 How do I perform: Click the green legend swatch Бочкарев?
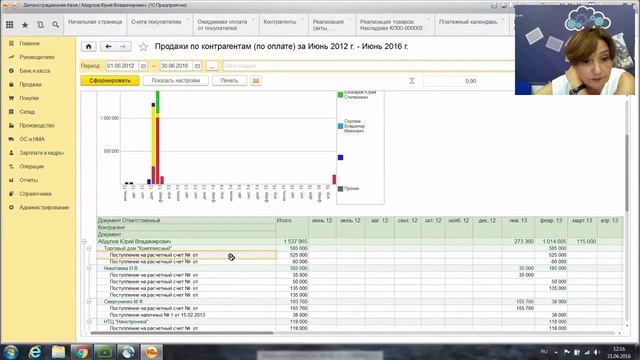point(340,95)
